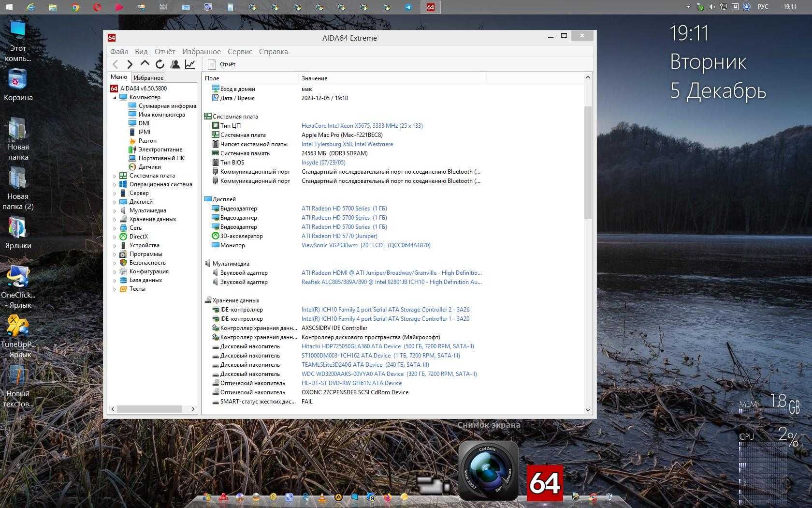Image resolution: width=812 pixels, height=508 pixels.
Task: Expand the Операционная система tree node
Action: point(115,185)
